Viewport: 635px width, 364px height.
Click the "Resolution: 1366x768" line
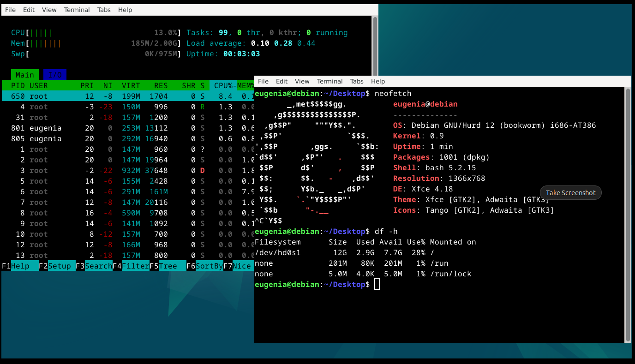(x=439, y=179)
